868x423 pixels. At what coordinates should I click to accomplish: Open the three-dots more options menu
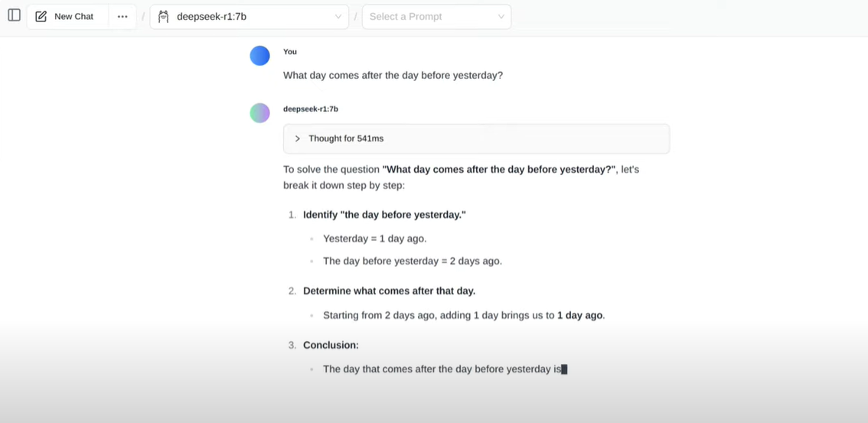(x=122, y=17)
